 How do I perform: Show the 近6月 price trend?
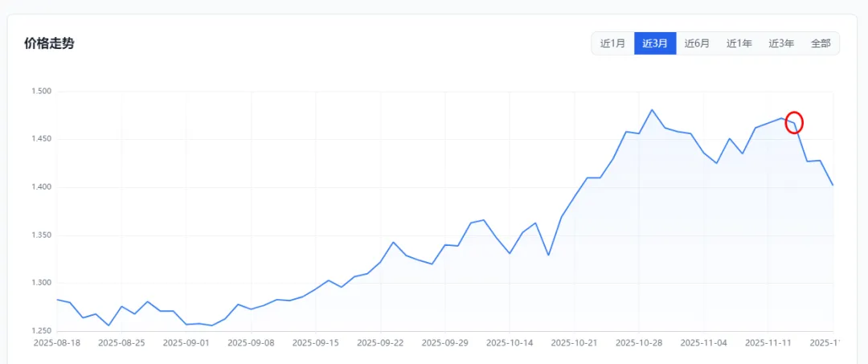[x=697, y=43]
